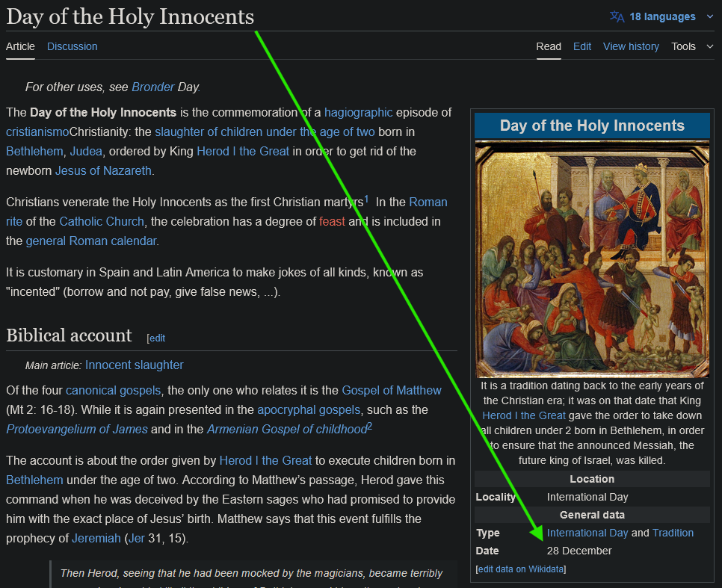
Task: Open the View history tab
Action: (x=631, y=46)
